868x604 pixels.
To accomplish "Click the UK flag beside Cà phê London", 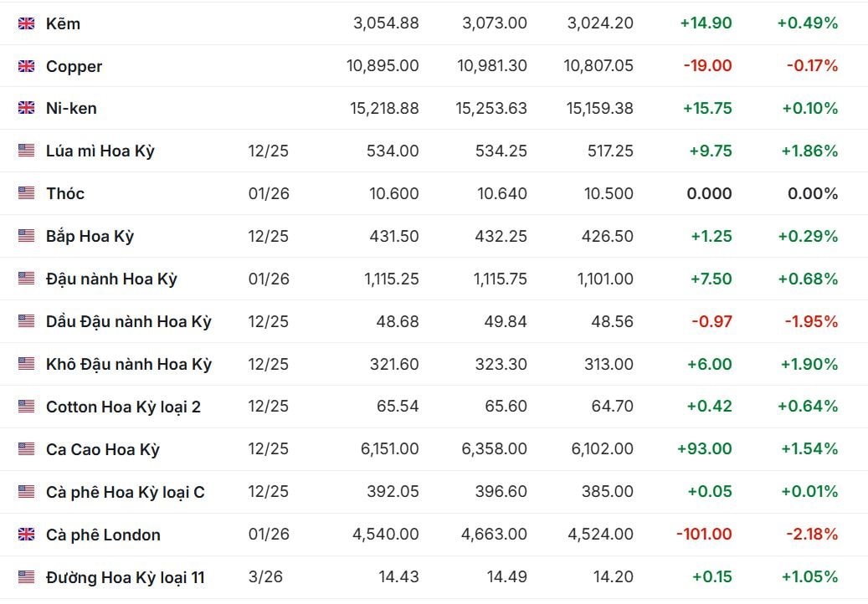I will (x=27, y=535).
